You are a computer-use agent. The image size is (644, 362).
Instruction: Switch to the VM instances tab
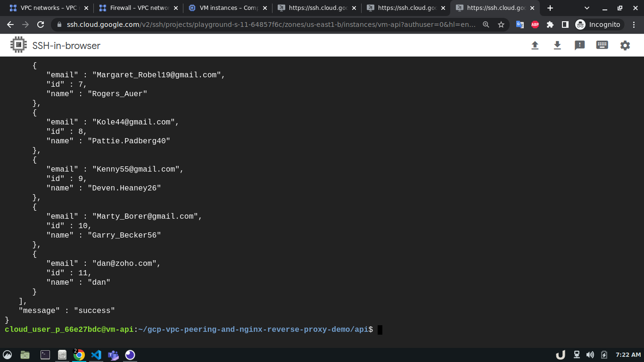point(227,8)
